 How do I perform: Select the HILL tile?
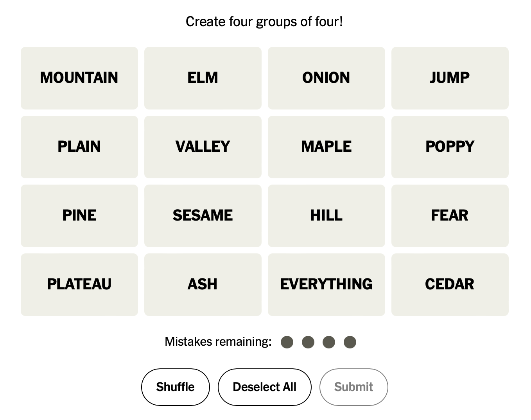tap(326, 215)
